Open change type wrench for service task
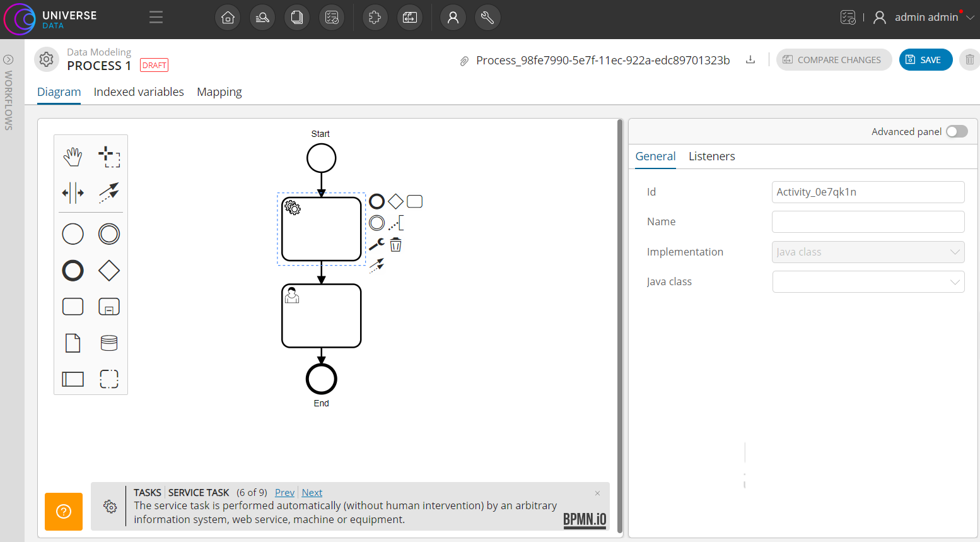 376,244
